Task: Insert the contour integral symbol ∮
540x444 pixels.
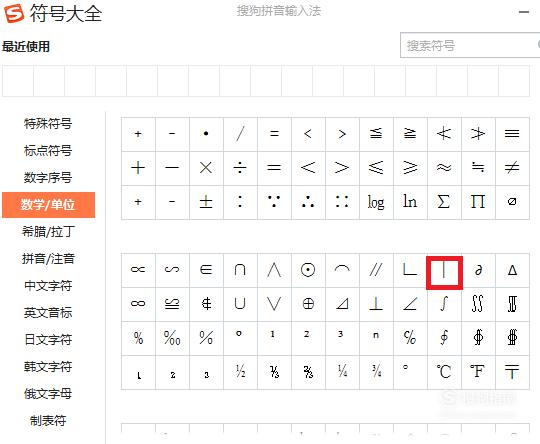Action: (x=444, y=338)
